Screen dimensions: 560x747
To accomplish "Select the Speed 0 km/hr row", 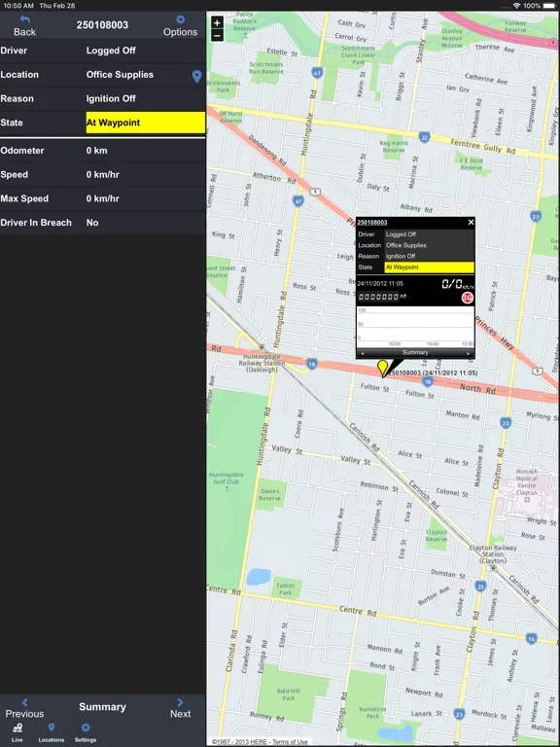I will [103, 174].
